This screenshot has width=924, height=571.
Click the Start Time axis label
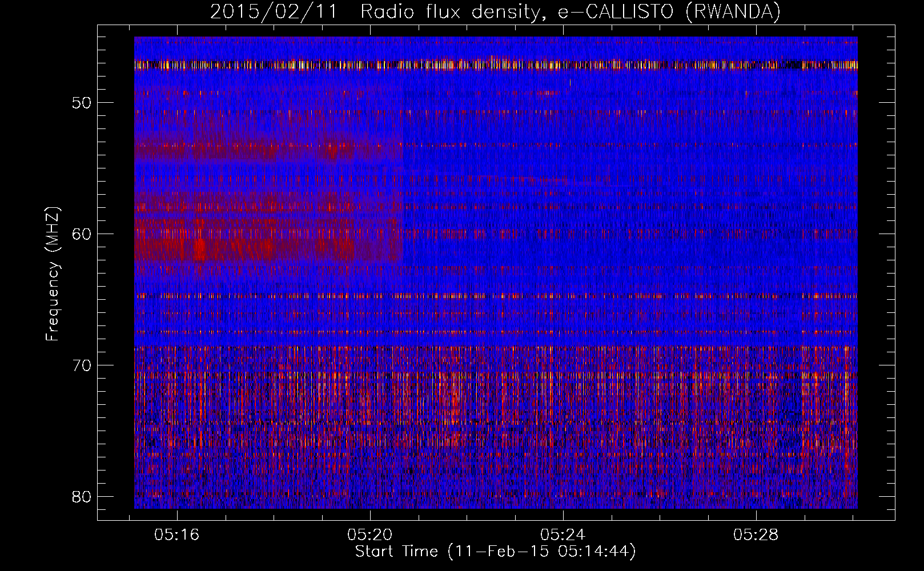495,552
